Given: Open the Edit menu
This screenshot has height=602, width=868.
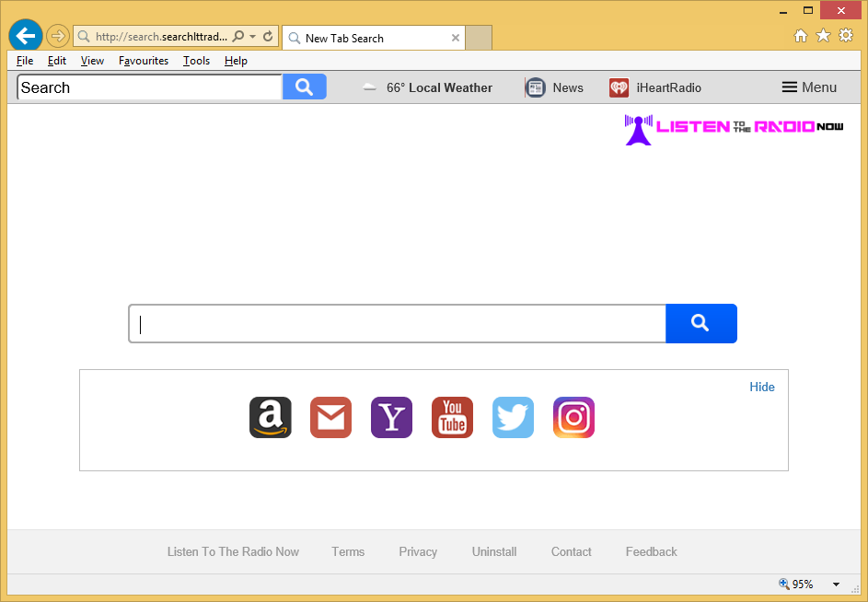Looking at the screenshot, I should pyautogui.click(x=56, y=61).
